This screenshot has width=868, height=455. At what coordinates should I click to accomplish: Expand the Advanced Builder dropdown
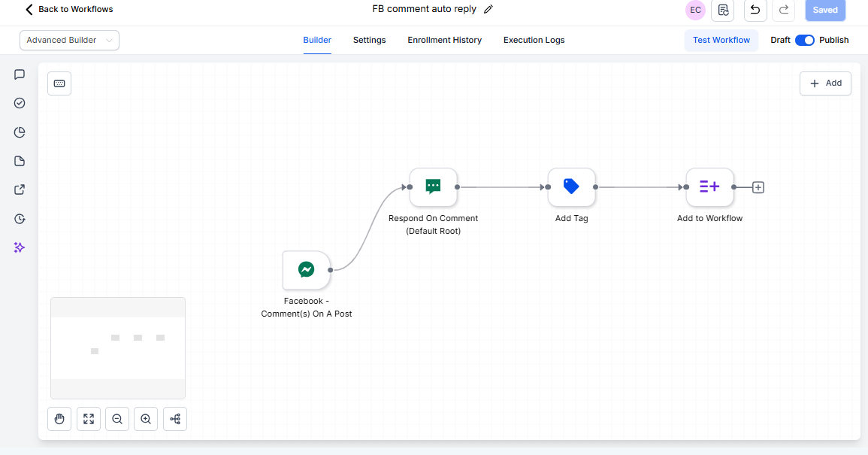pos(69,40)
